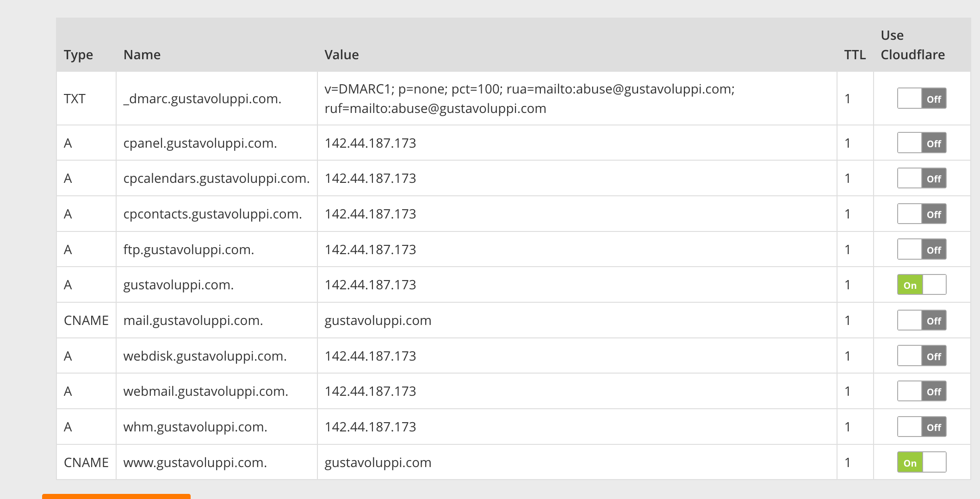Screen dimensions: 980x499
Task: Turn on Cloudflare for cpcalendars.gustavoluppi.com
Action: (921, 178)
